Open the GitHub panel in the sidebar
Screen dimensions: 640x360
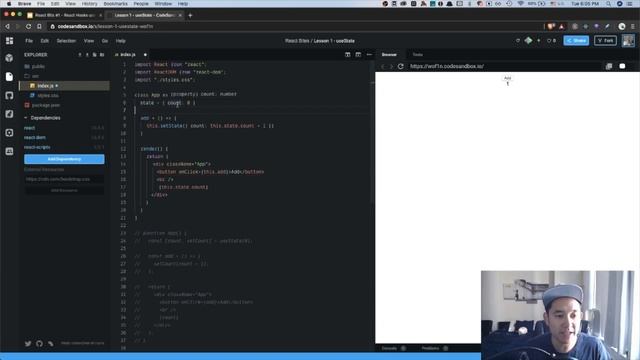pos(9,96)
